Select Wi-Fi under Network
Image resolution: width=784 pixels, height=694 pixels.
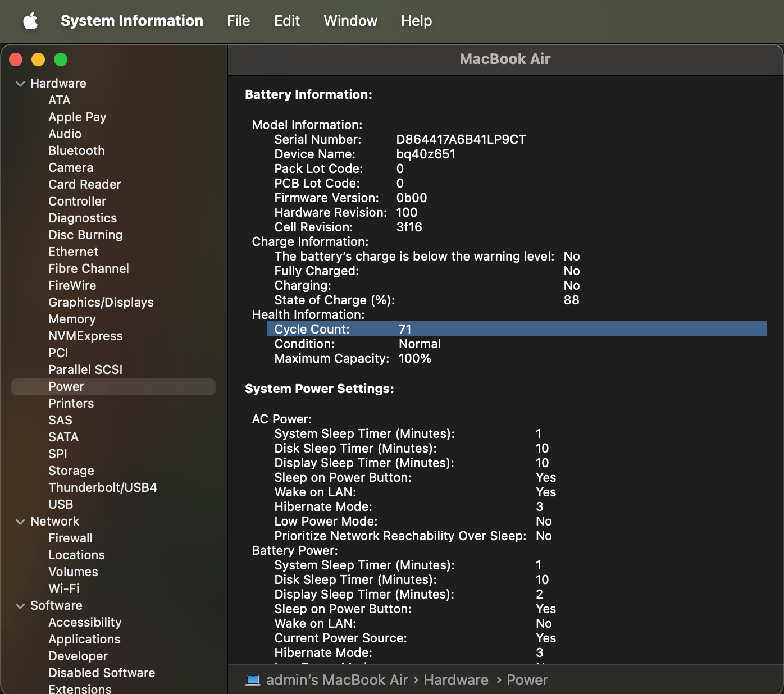click(x=64, y=588)
